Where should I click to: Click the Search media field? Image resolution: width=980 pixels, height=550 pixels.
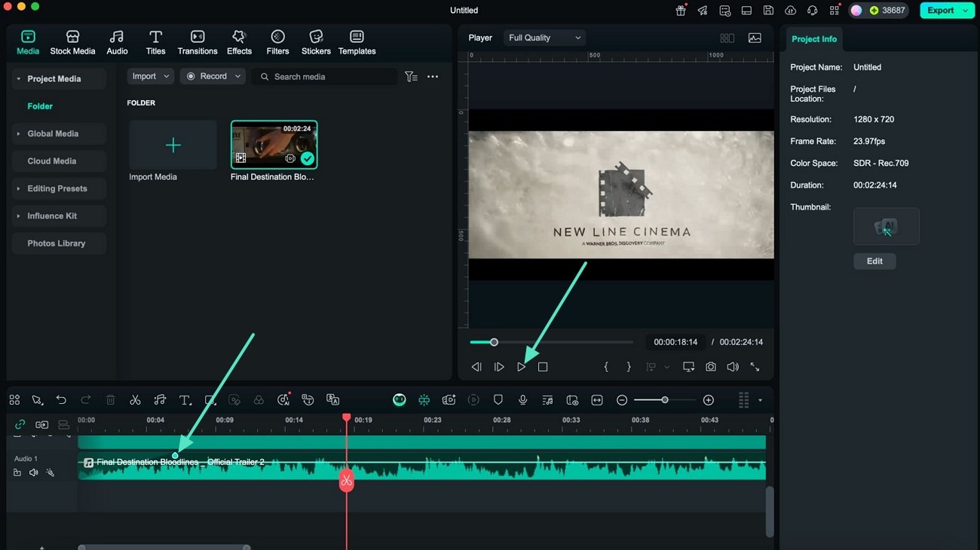tap(324, 76)
